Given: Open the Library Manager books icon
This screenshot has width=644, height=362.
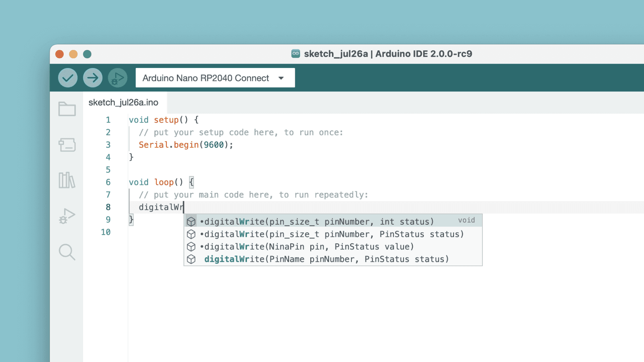Looking at the screenshot, I should 67,180.
